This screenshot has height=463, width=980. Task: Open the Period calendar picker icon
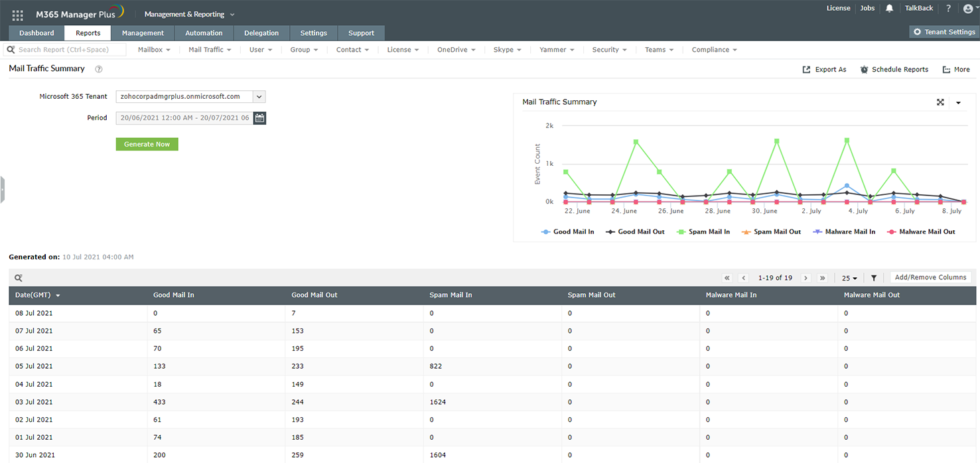tap(259, 117)
